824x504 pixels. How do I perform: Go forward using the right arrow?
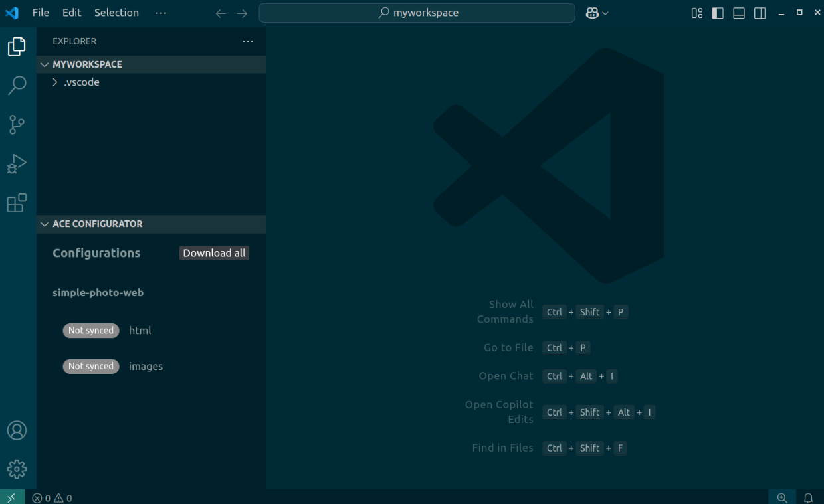pyautogui.click(x=242, y=13)
